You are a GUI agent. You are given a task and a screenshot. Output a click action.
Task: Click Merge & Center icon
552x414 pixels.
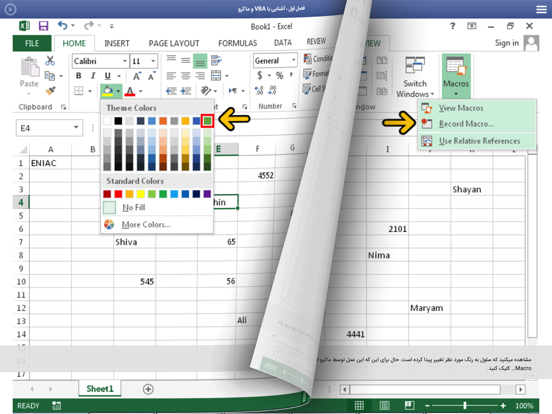pos(216,76)
